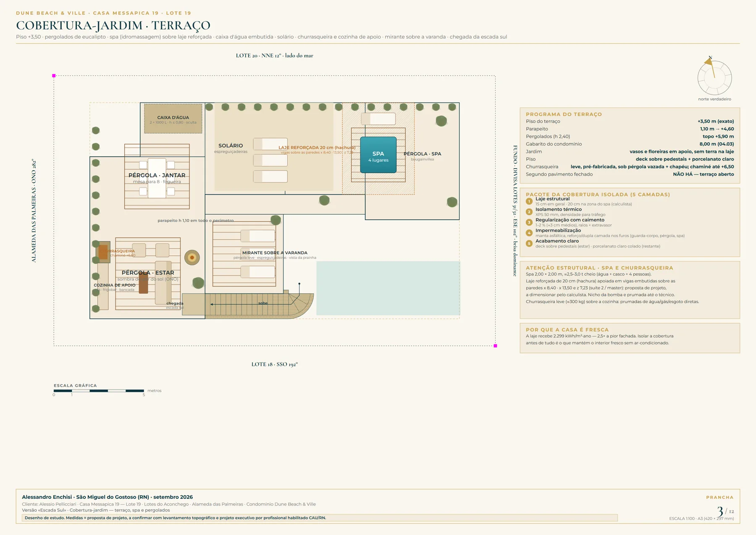Click numbered circle 4 beside Impermeabilização
Screen dimensions: 756x535
529,233
